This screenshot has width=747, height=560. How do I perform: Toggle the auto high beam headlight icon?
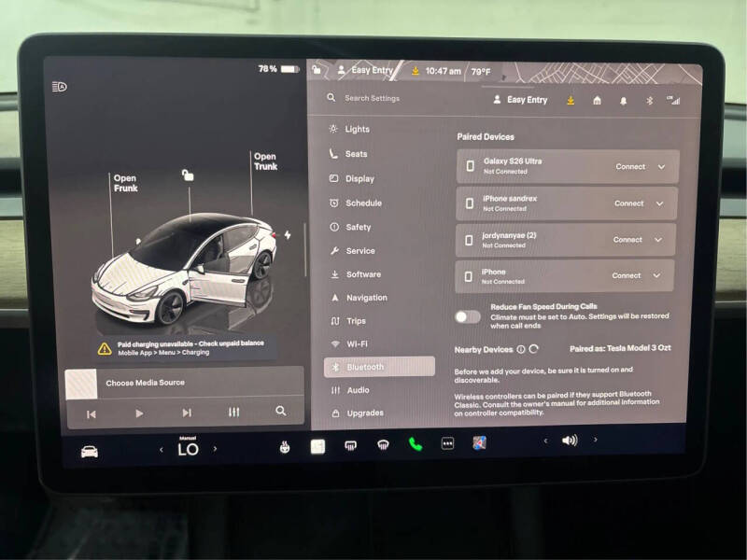[60, 87]
